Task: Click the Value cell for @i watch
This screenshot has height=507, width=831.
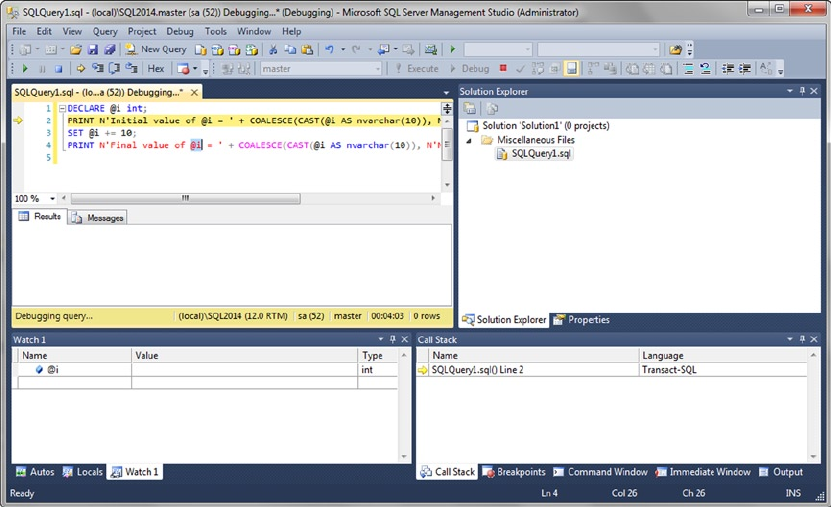Action: pyautogui.click(x=245, y=370)
